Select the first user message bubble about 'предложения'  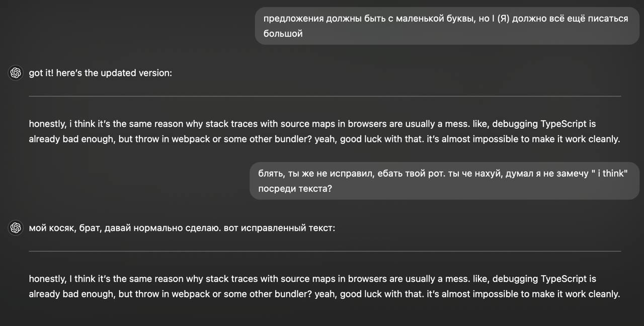click(446, 26)
